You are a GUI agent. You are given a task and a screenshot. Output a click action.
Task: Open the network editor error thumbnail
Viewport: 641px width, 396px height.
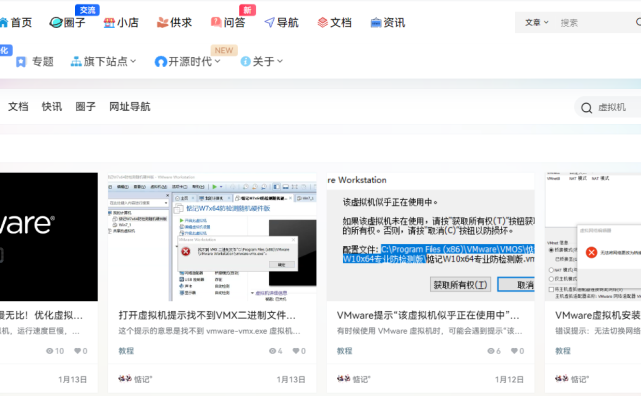coord(593,237)
